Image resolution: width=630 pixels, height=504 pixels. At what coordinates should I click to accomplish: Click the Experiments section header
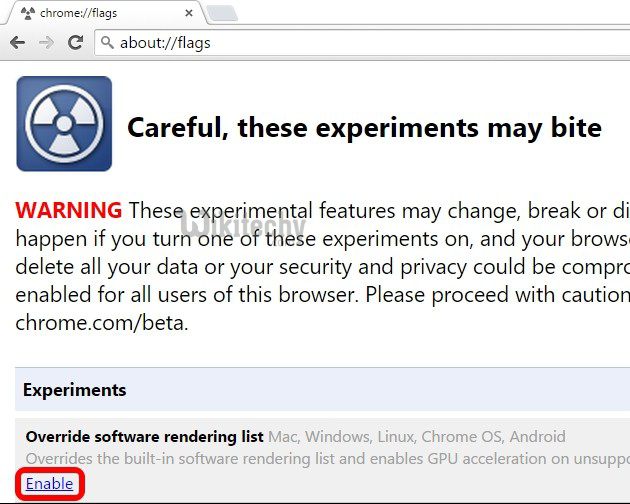click(75, 389)
